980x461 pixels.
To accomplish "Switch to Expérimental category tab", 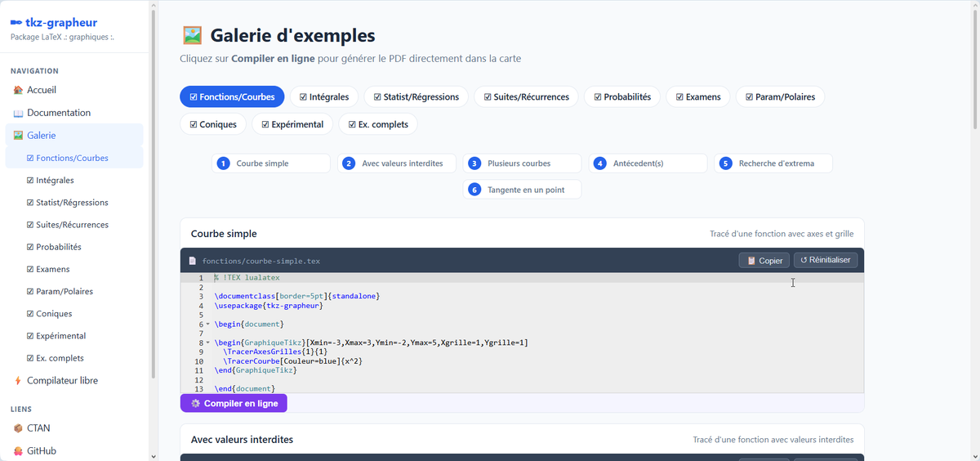I will 292,124.
